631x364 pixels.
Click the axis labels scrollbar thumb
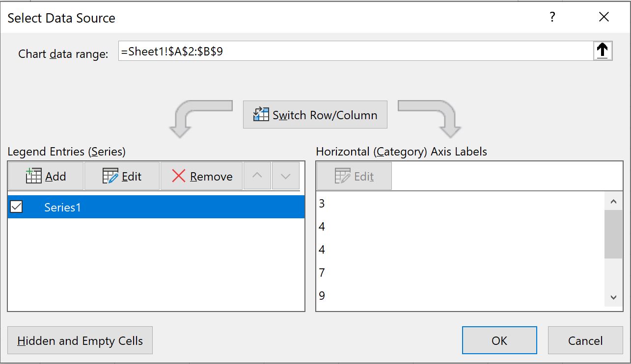(613, 234)
